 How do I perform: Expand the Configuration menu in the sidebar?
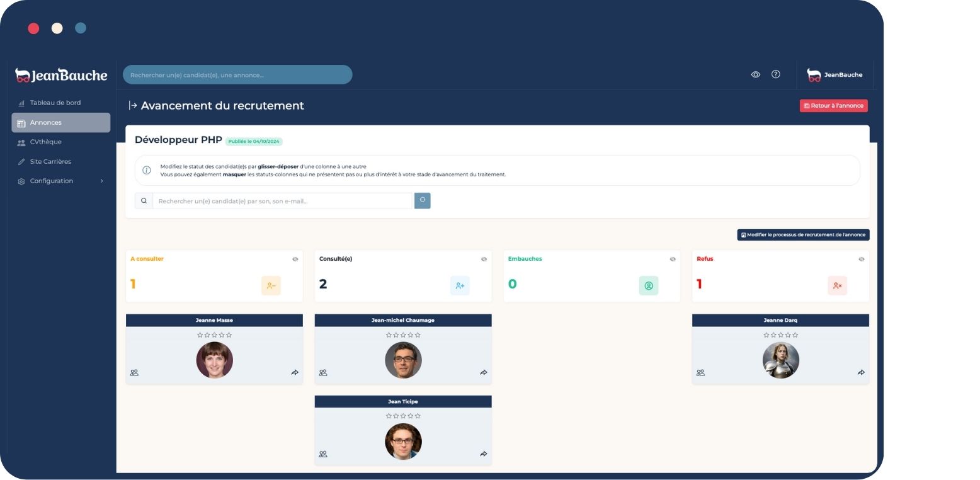(52, 181)
